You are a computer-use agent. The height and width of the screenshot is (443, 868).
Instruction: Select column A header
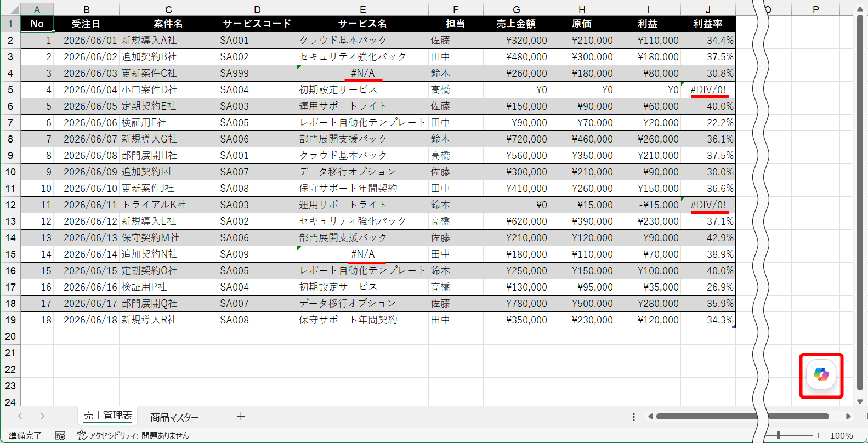pos(37,9)
